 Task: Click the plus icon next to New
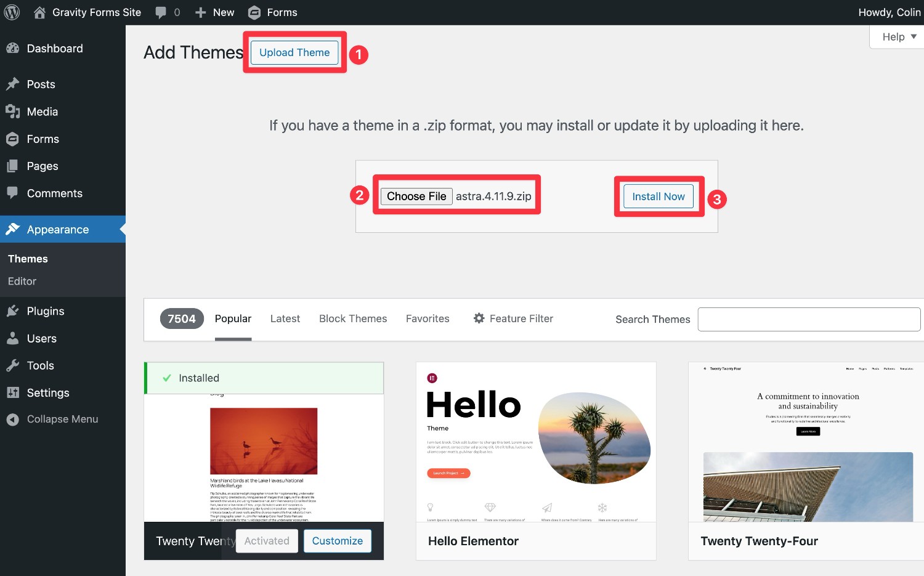pyautogui.click(x=200, y=12)
